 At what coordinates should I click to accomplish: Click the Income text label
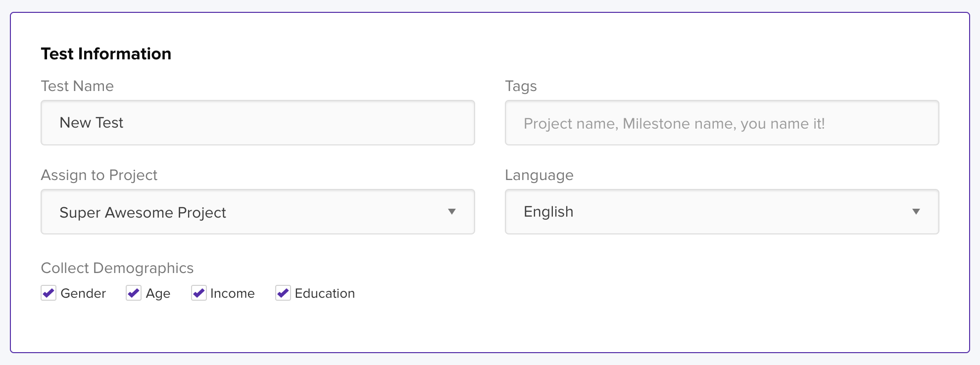[232, 293]
